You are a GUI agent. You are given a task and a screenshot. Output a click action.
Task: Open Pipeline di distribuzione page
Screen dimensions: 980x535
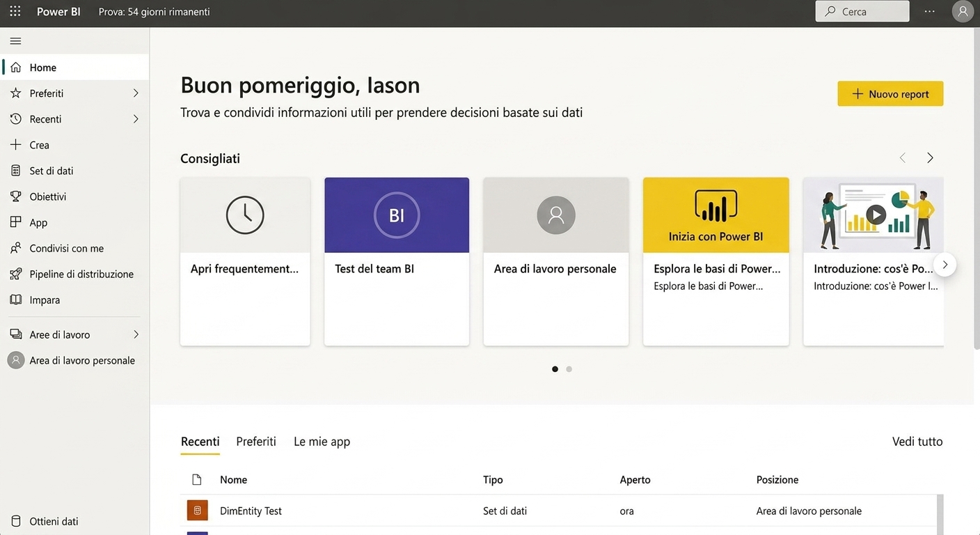(74, 274)
